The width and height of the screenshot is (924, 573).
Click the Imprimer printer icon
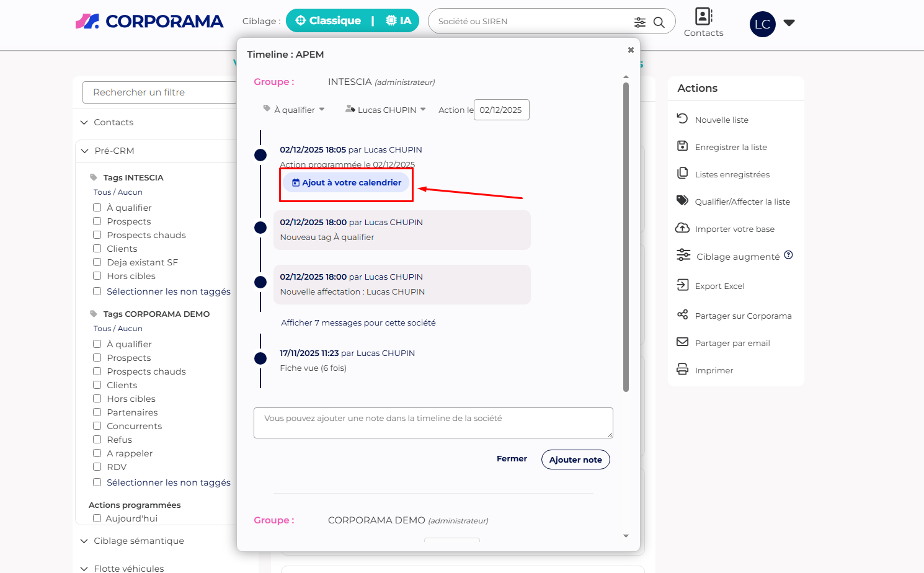pos(682,370)
